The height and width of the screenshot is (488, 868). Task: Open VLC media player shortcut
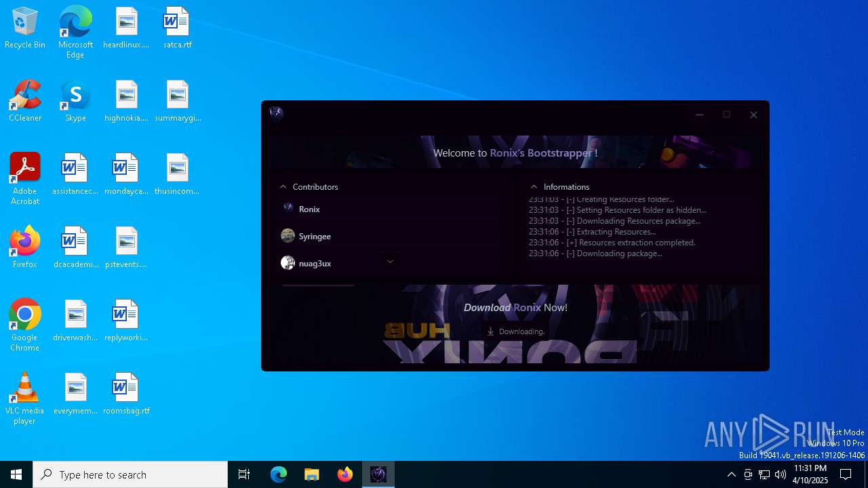click(25, 399)
